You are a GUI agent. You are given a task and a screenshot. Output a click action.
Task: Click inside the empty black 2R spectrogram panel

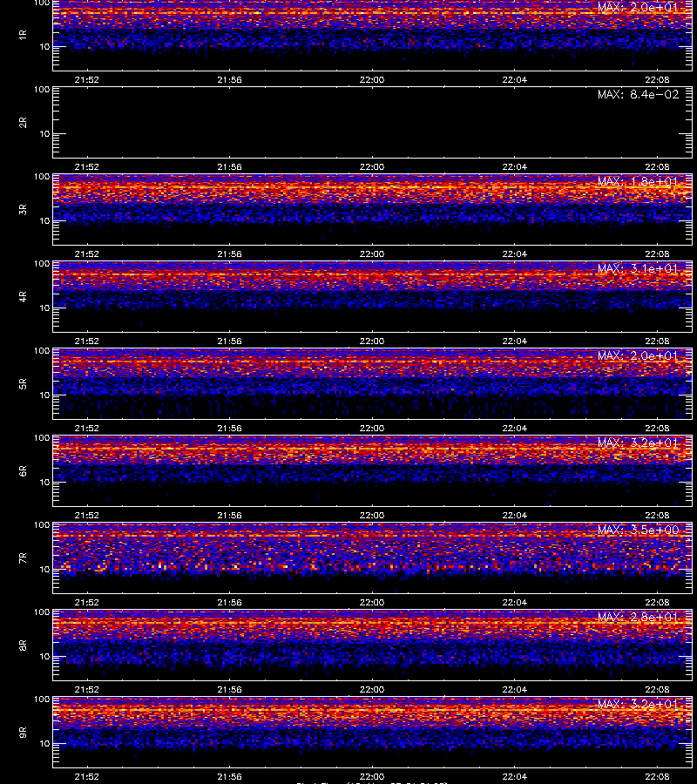pyautogui.click(x=372, y=123)
